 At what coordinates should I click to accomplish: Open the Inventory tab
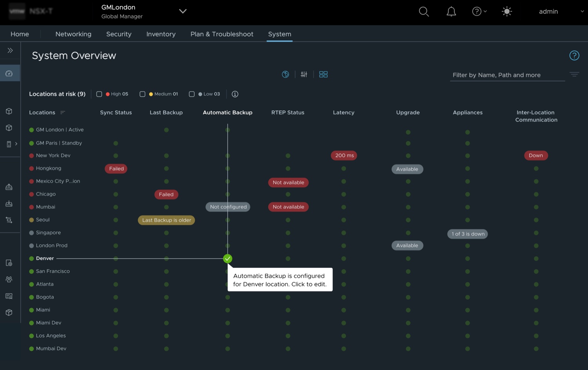tap(161, 34)
